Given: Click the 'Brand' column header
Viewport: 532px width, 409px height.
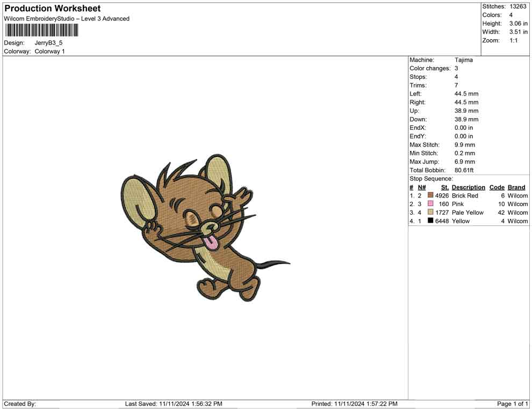Looking at the screenshot, I should click(x=516, y=187).
